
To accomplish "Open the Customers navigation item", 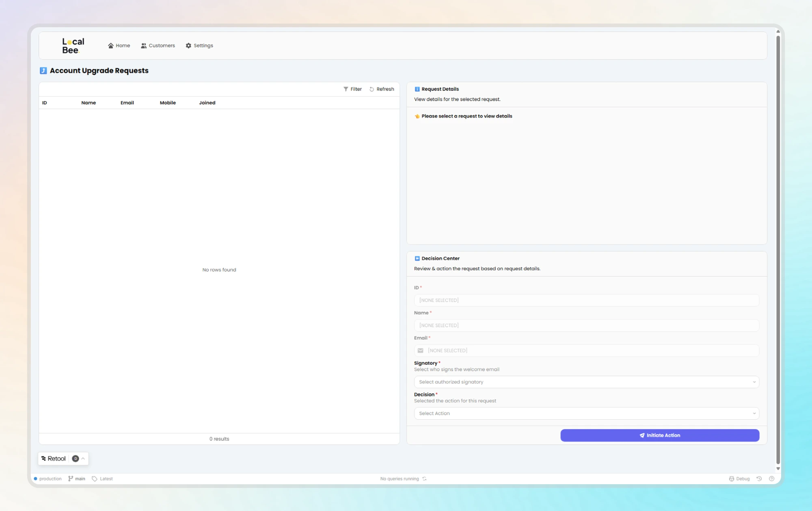I will (158, 45).
